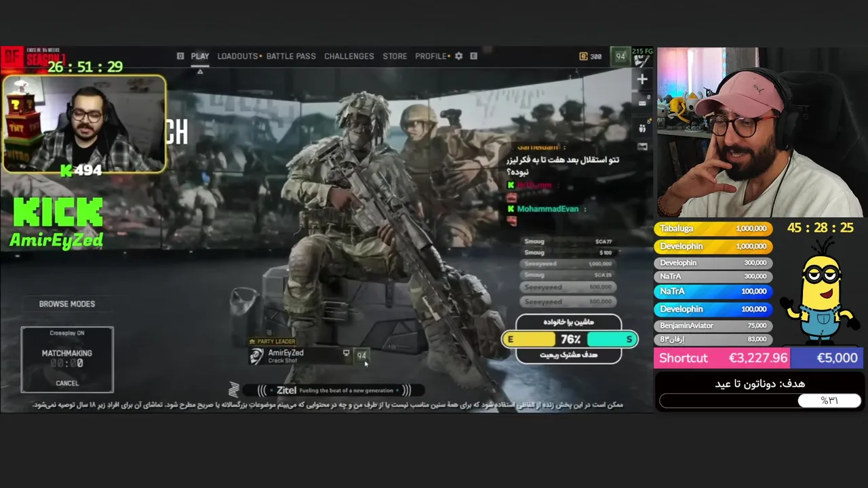Open the LOADOUTS tab

[238, 56]
